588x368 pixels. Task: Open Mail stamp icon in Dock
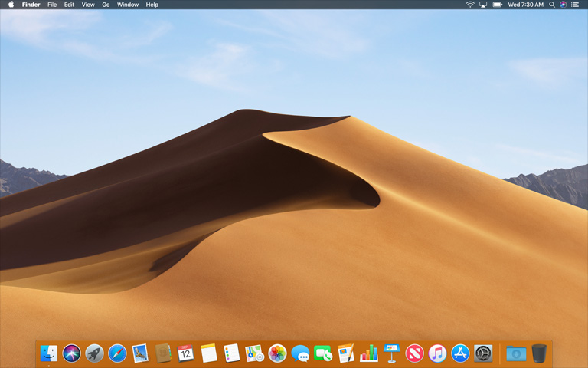tap(140, 353)
